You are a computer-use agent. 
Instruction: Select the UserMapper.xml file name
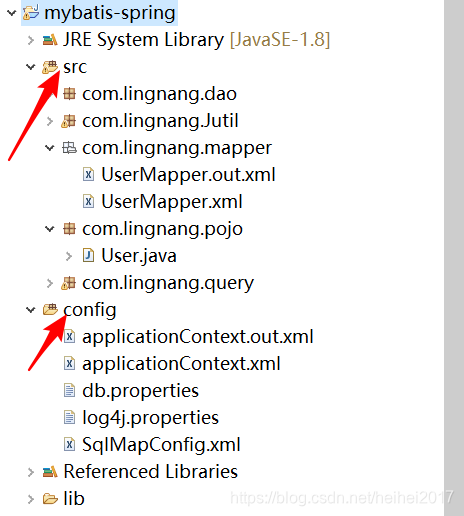coord(172,202)
